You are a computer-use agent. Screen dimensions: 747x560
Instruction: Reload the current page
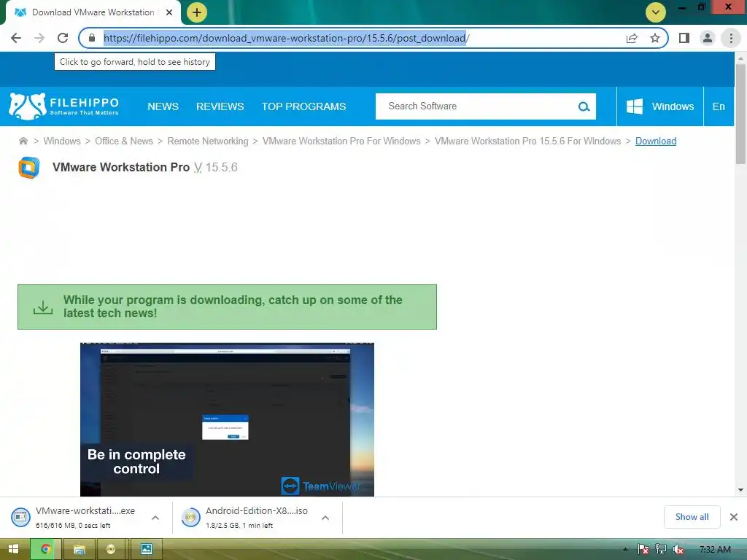pos(63,38)
